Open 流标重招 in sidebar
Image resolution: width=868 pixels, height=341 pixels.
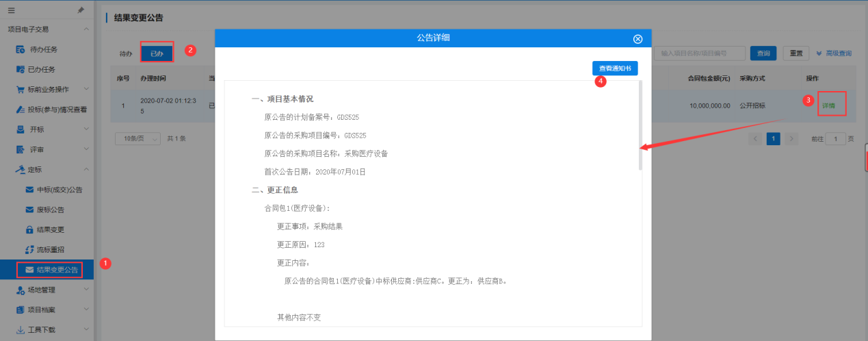coord(50,249)
